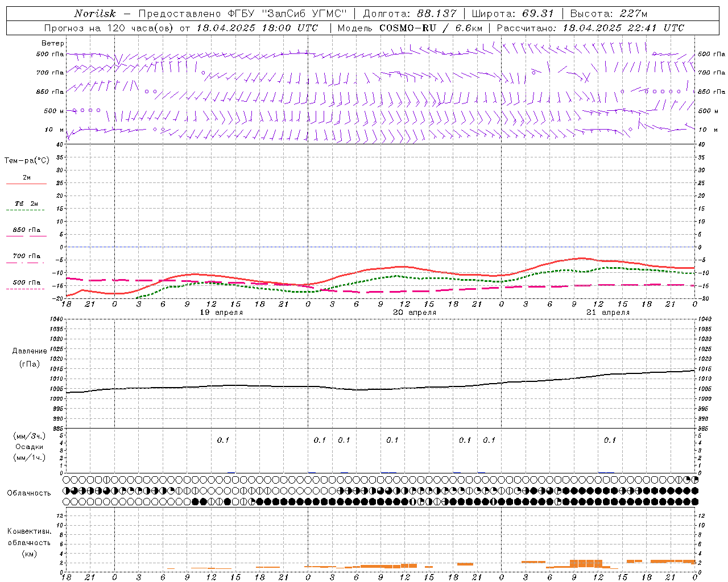The height and width of the screenshot is (582, 728).
Task: Select the (мм/3ч.) unit label
Action: point(29,436)
